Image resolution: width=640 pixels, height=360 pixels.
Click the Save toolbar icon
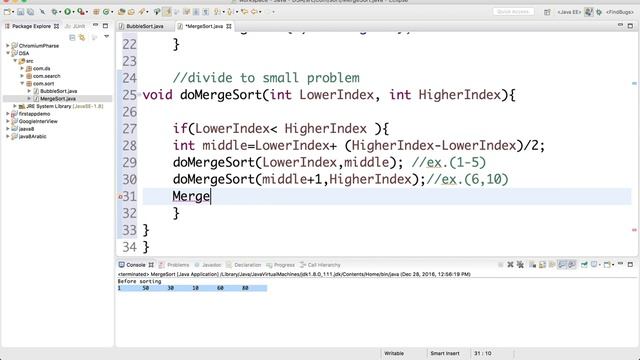coord(20,12)
